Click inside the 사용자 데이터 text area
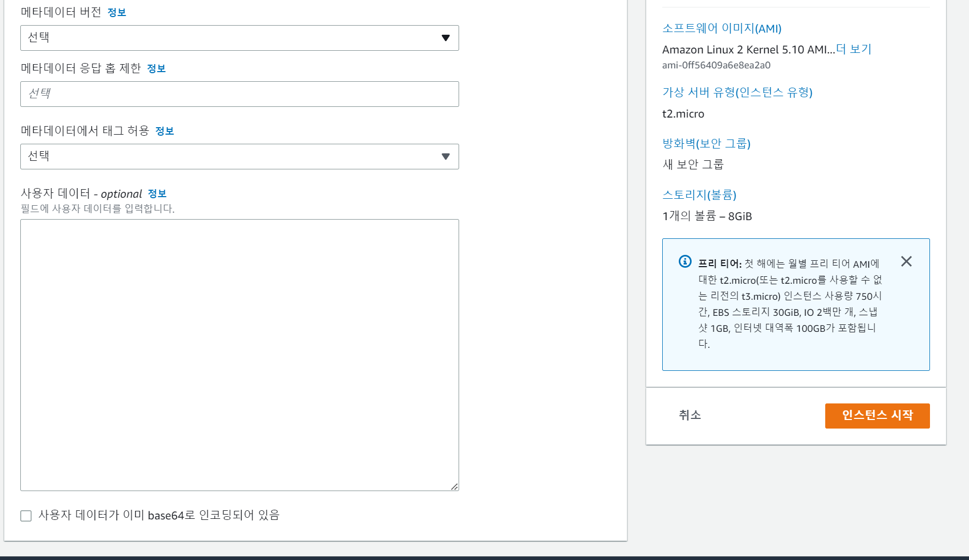The width and height of the screenshot is (969, 560). 239,355
